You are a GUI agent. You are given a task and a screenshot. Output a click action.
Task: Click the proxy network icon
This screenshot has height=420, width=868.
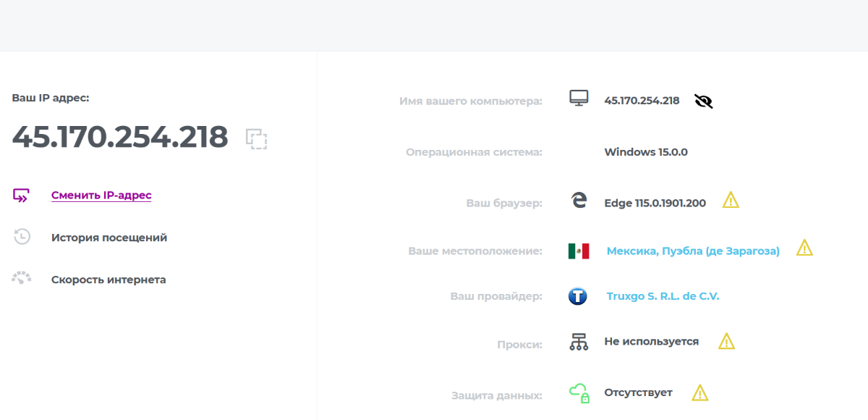coord(579,342)
